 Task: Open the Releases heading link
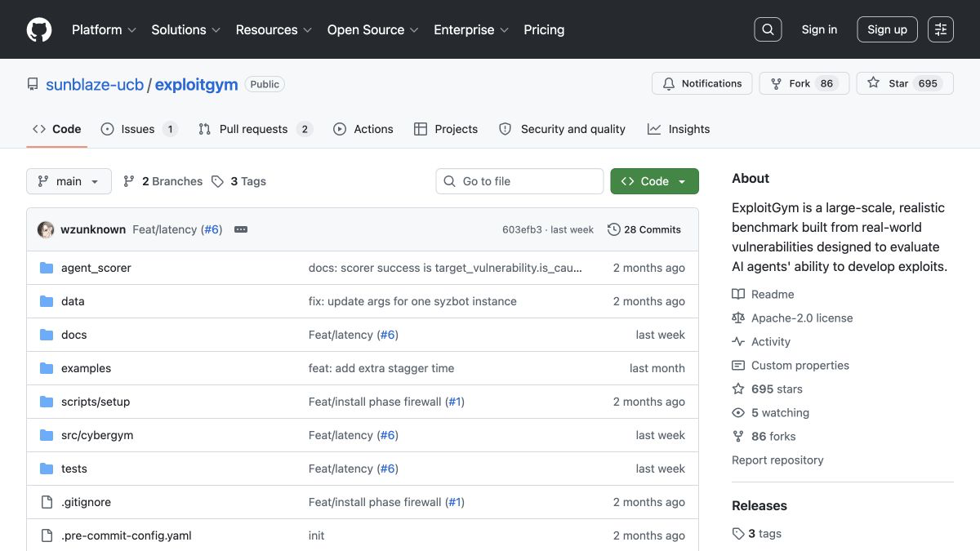point(759,505)
